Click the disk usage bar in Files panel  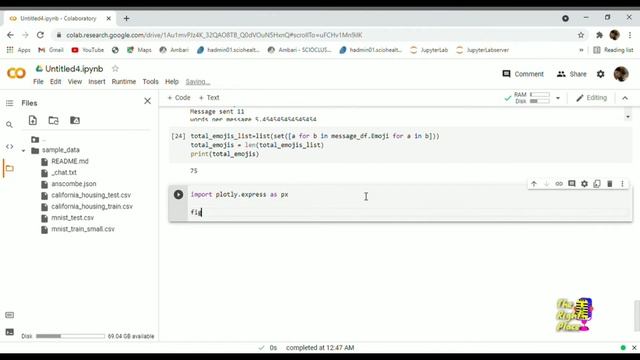coord(70,336)
